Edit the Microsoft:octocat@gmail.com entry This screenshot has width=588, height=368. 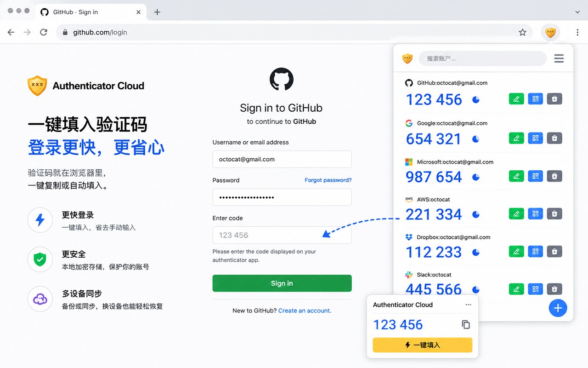tap(516, 176)
